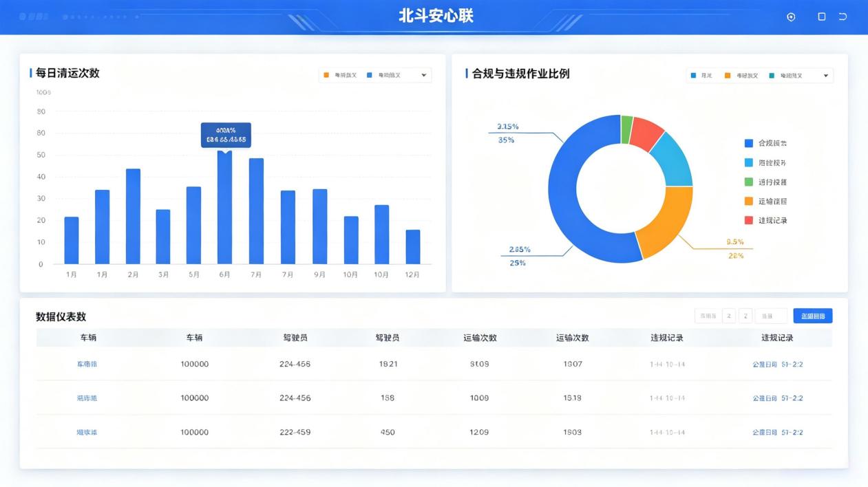Image resolution: width=868 pixels, height=487 pixels.
Task: Click the bar above the 5月 label
Action: pos(193,225)
